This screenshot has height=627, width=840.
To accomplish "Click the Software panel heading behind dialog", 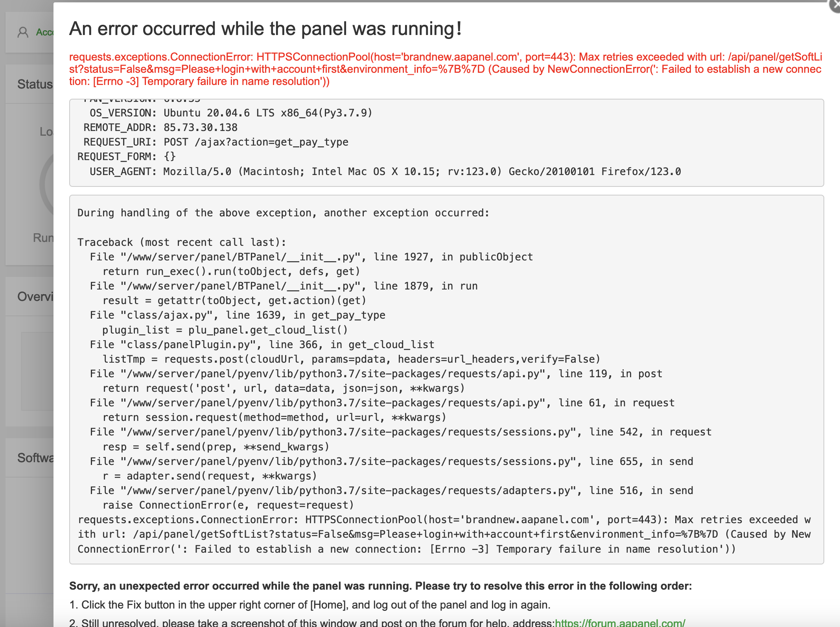I will coord(35,458).
